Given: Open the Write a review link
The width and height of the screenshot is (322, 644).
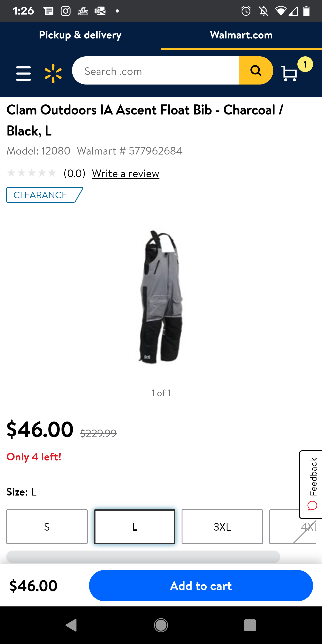Looking at the screenshot, I should pos(125,173).
